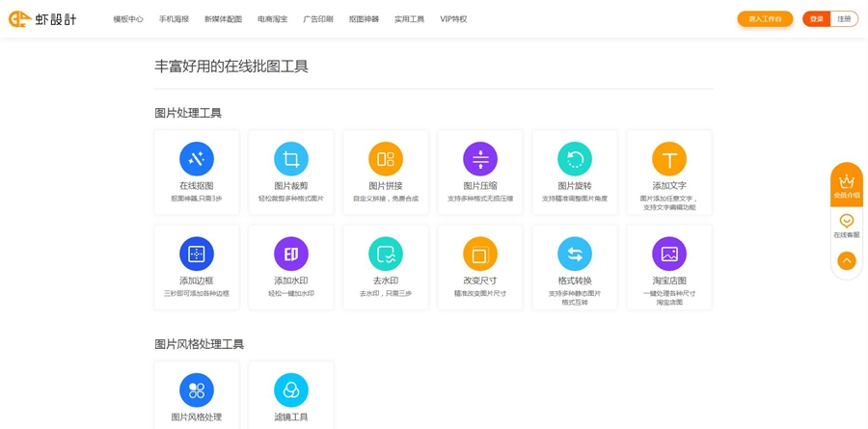This screenshot has height=429, width=868.
Task: Click description 支持精准调整图片角度
Action: (x=575, y=199)
